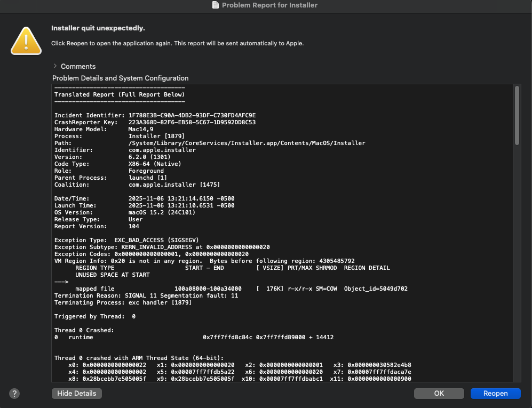Click the Identifier com.apple.installer line
The height and width of the screenshot is (408, 532).
125,150
